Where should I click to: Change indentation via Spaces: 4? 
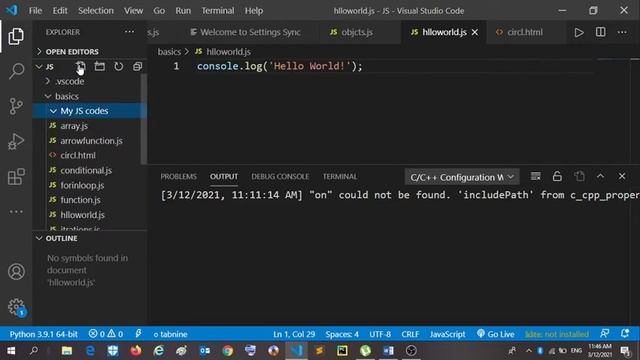pos(342,334)
